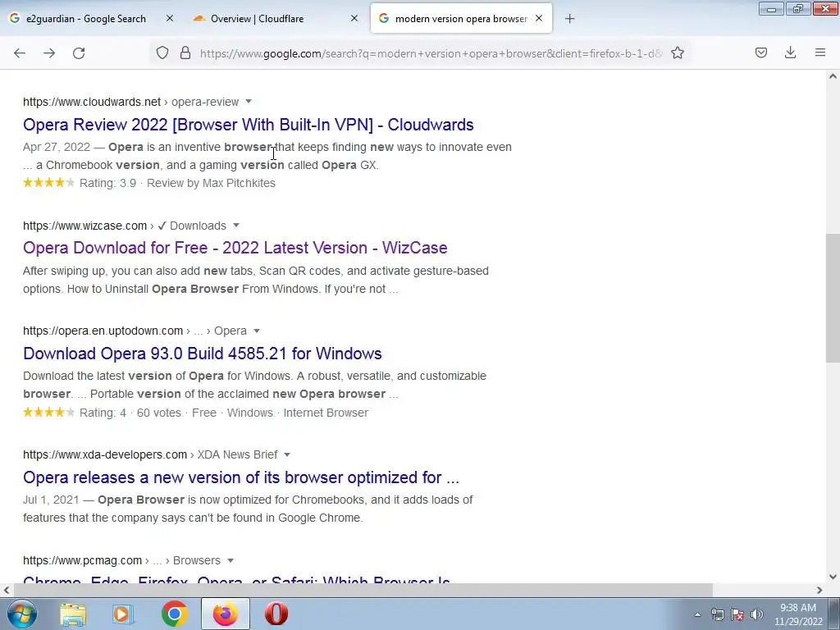Open a new tab with the plus button

point(569,19)
